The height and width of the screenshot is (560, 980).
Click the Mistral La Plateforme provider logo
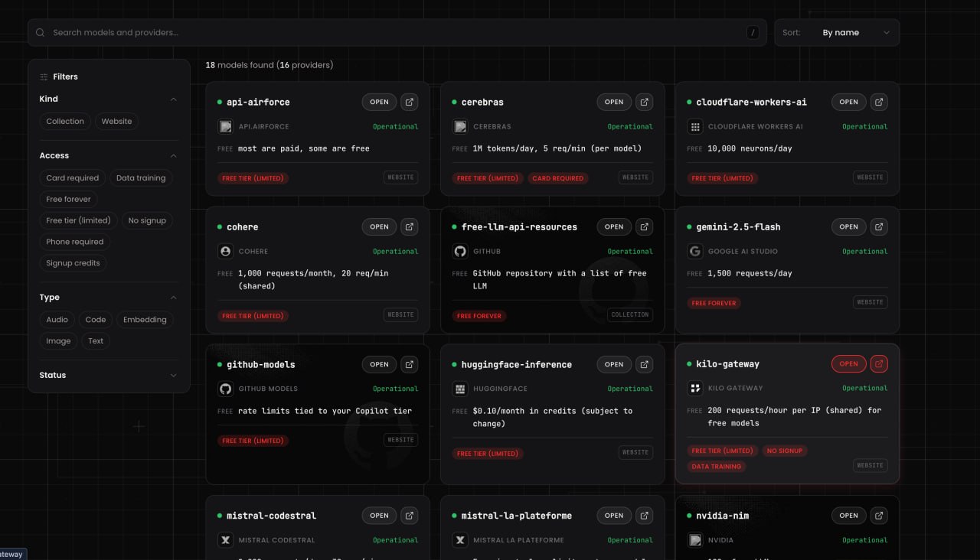pyautogui.click(x=460, y=540)
